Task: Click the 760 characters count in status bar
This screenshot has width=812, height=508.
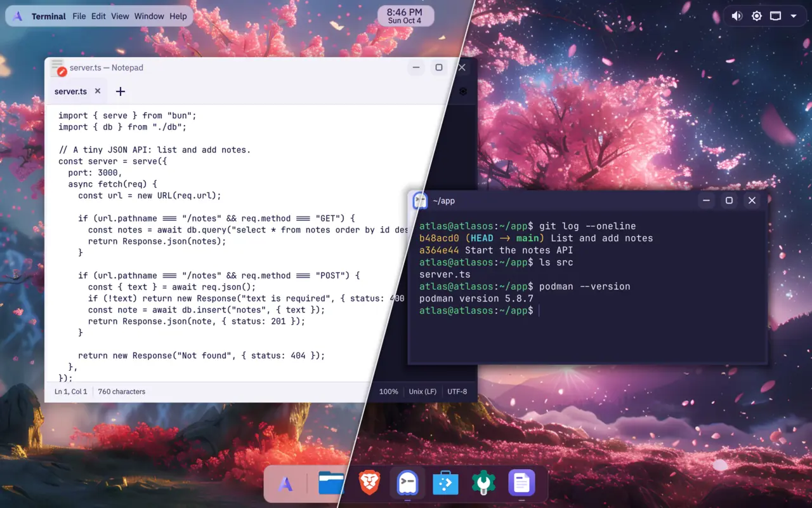Action: [122, 392]
